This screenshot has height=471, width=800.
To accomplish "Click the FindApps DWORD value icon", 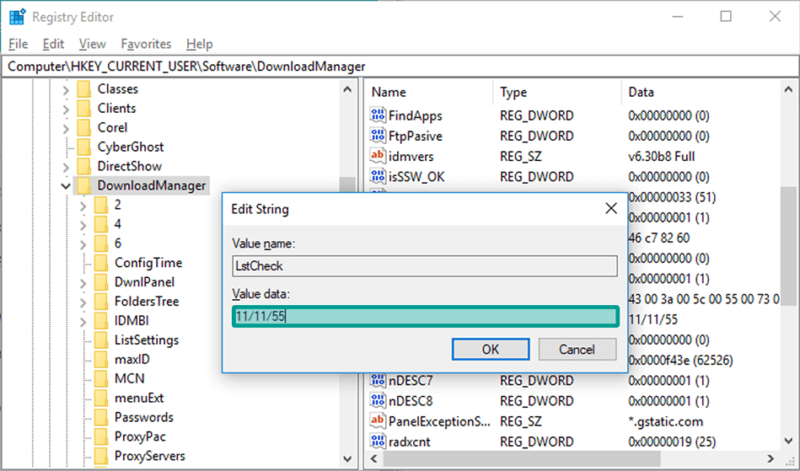I will coord(378,115).
